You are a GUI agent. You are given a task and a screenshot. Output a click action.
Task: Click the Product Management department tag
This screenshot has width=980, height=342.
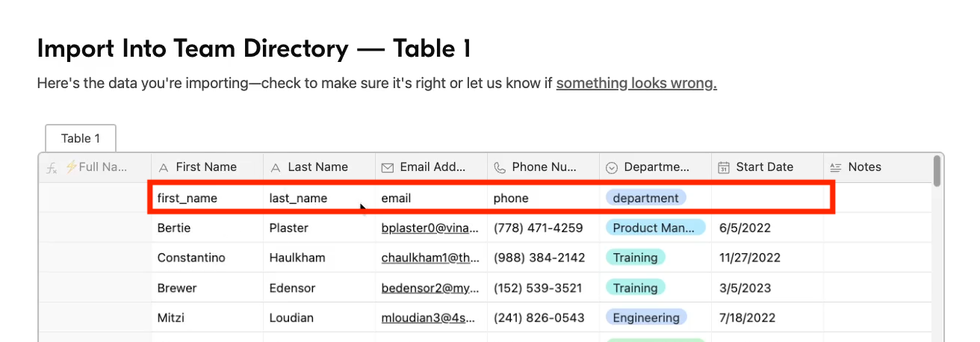coord(655,228)
